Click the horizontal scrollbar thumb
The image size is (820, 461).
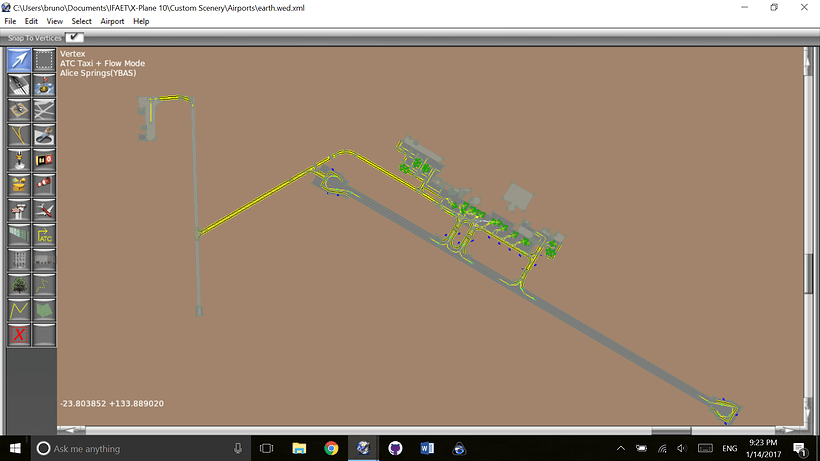(671, 430)
